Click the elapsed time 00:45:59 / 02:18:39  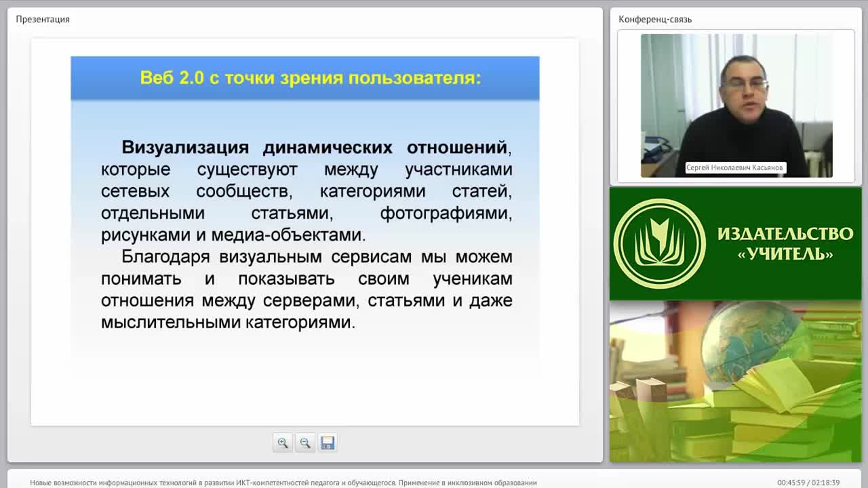(x=808, y=483)
